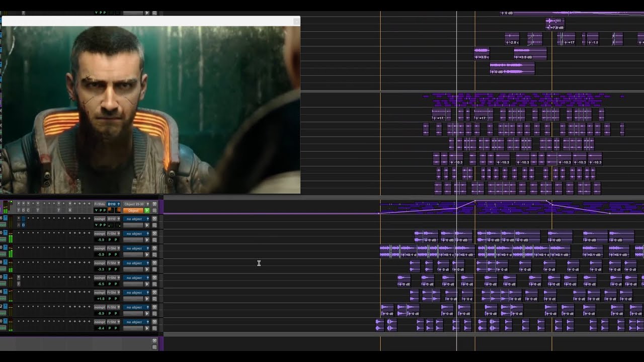Toggle the first P button in the -6.5 track

click(110, 284)
